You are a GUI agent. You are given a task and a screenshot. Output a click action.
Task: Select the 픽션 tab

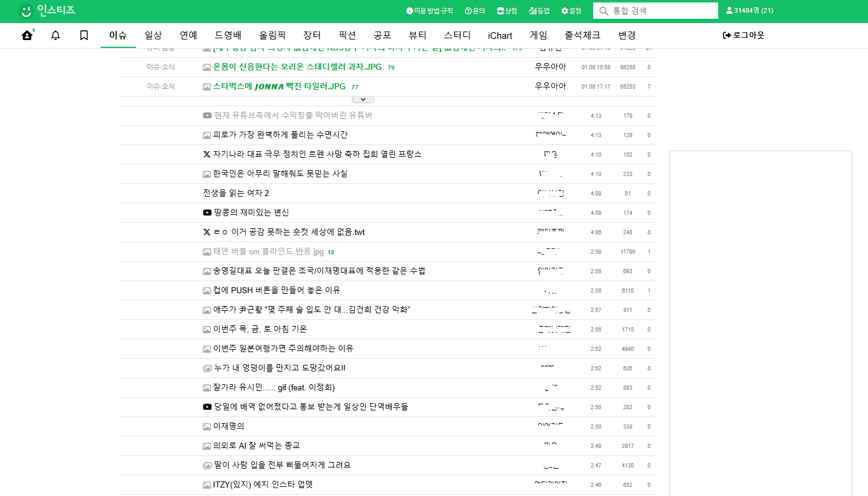click(x=348, y=35)
